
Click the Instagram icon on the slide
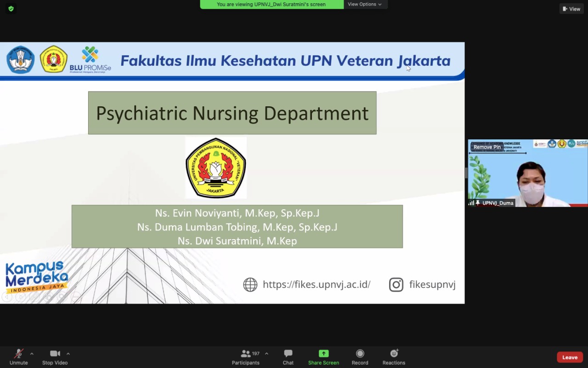click(396, 285)
